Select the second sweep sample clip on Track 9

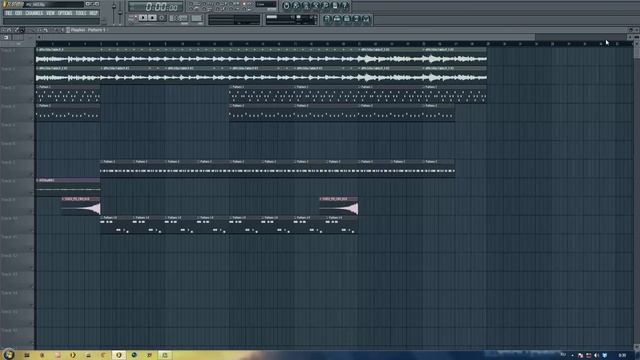click(339, 206)
